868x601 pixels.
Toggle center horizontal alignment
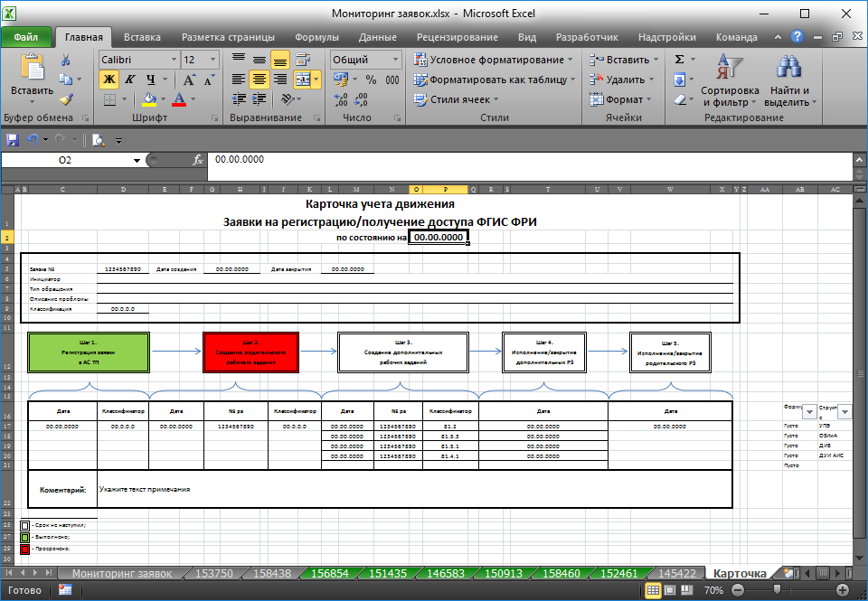259,80
